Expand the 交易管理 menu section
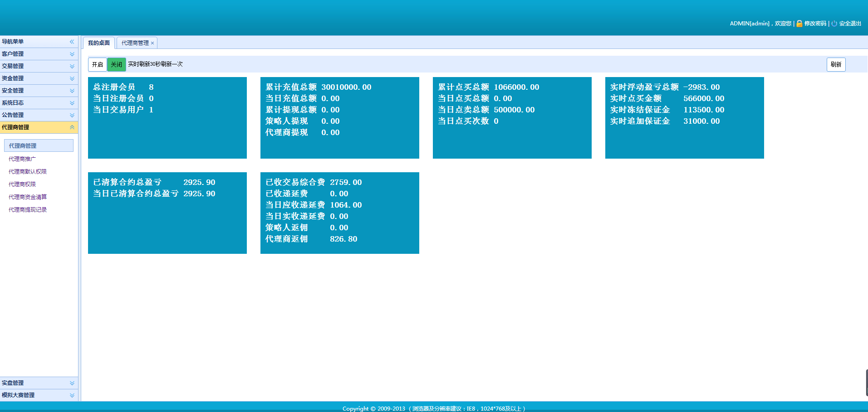Image resolution: width=868 pixels, height=412 pixels. (x=39, y=66)
